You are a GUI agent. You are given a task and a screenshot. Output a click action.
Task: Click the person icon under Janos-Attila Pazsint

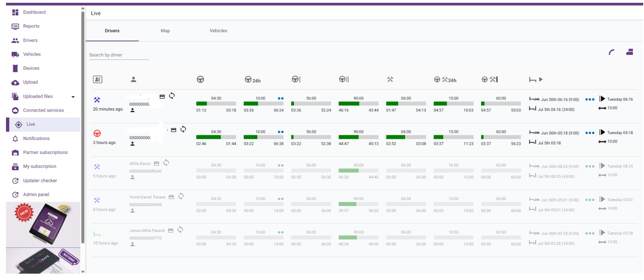[133, 244]
